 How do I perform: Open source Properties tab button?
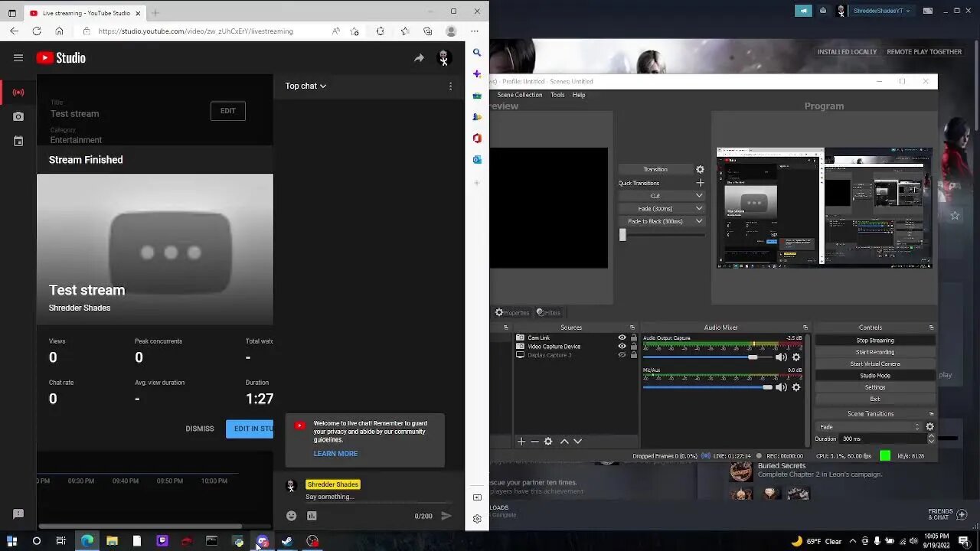(512, 312)
